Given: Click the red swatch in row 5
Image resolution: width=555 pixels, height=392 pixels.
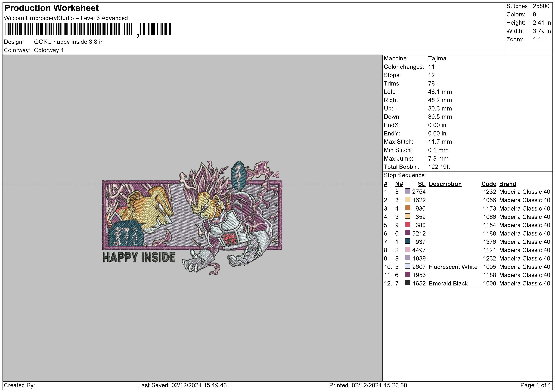Looking at the screenshot, I should point(408,224).
